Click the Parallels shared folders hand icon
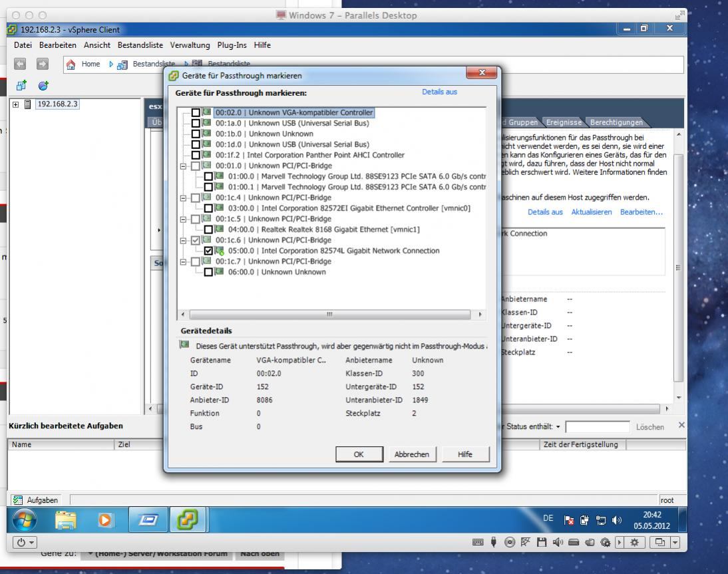The image size is (728, 574). click(x=590, y=542)
